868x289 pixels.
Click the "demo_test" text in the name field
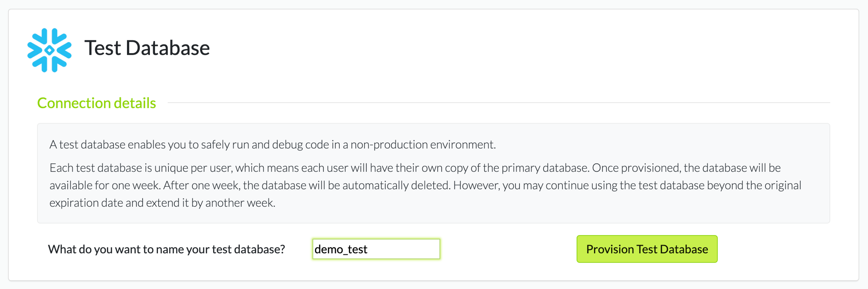(341, 249)
